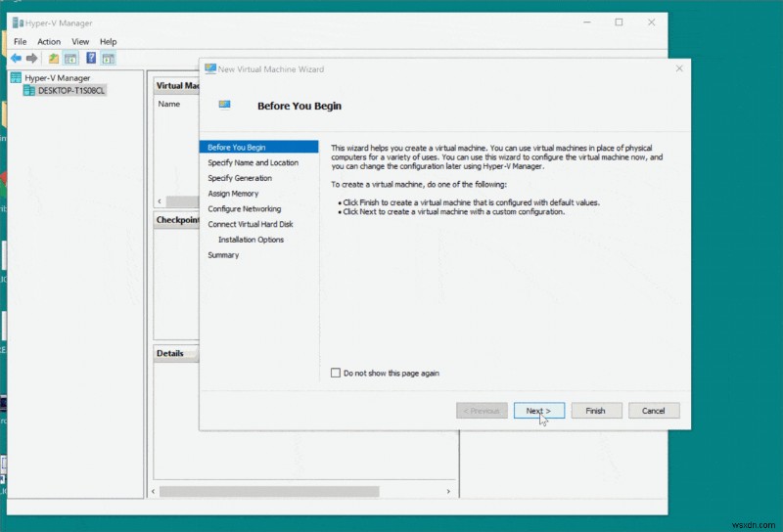Select Hyper-V Manager tree node
Image resolution: width=783 pixels, height=532 pixels.
tap(58, 78)
